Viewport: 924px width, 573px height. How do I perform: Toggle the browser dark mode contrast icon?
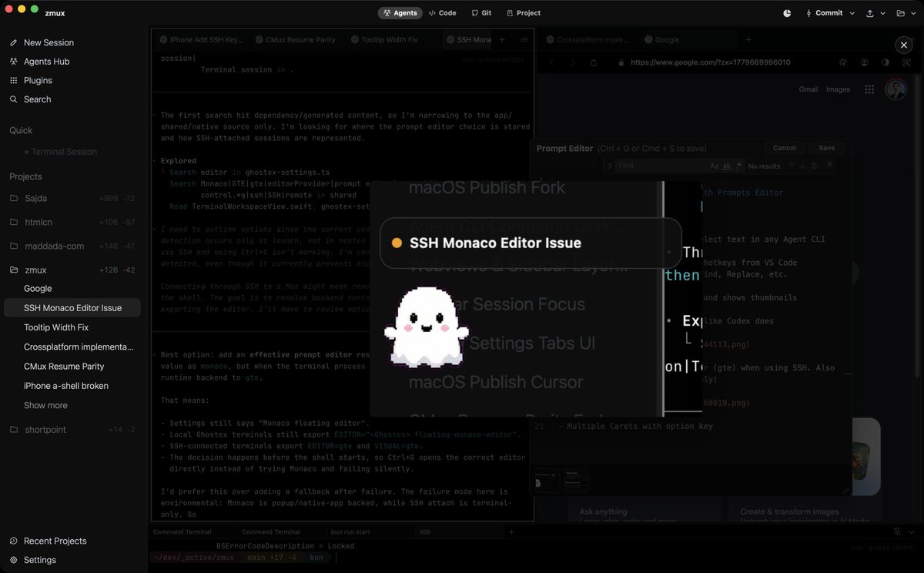[885, 62]
